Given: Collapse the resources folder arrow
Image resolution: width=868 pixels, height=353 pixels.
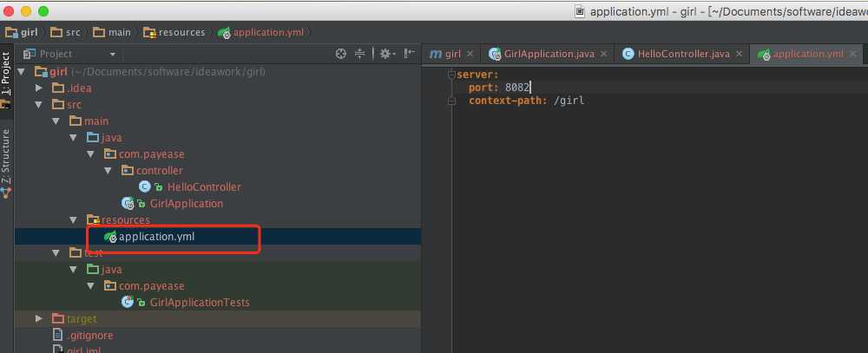Looking at the screenshot, I should tap(74, 220).
